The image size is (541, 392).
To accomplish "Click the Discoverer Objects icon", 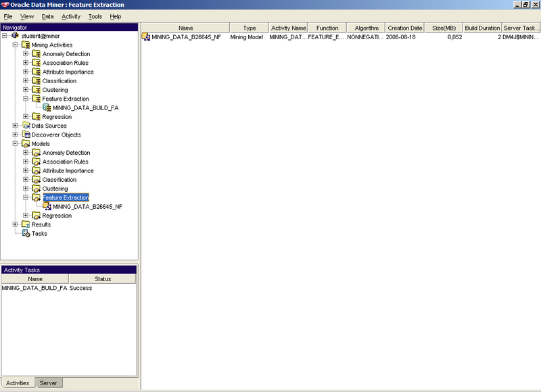I will point(26,134).
